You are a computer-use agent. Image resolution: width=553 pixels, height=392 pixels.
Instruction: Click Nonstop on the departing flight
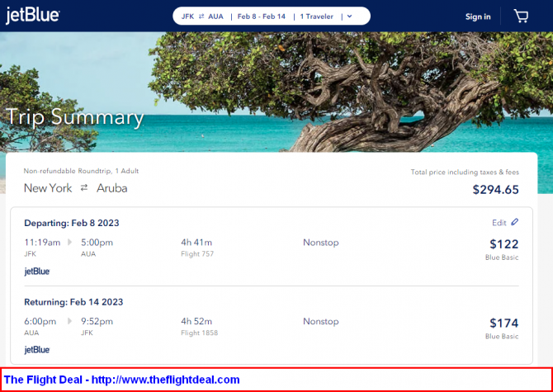coord(320,243)
